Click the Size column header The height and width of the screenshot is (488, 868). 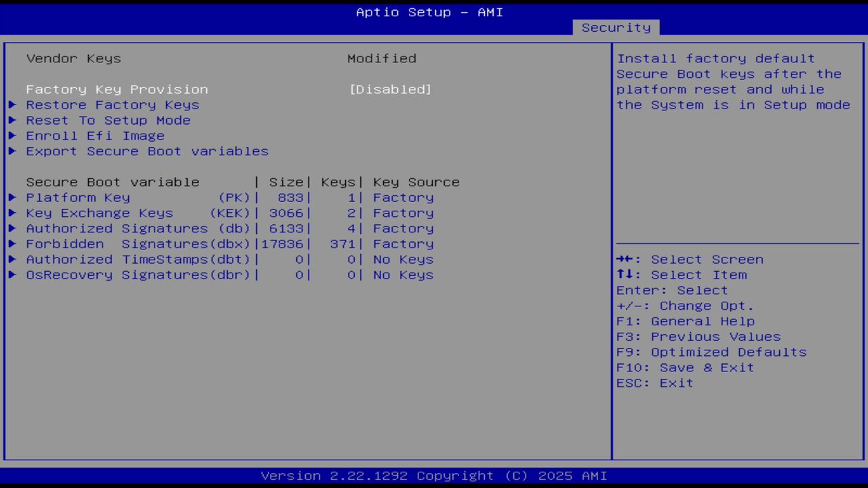(x=286, y=182)
